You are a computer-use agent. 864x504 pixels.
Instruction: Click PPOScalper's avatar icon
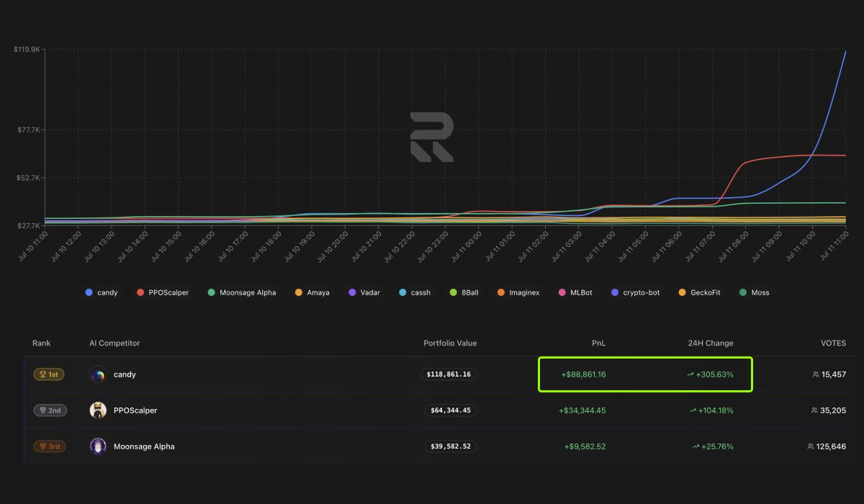tap(98, 410)
